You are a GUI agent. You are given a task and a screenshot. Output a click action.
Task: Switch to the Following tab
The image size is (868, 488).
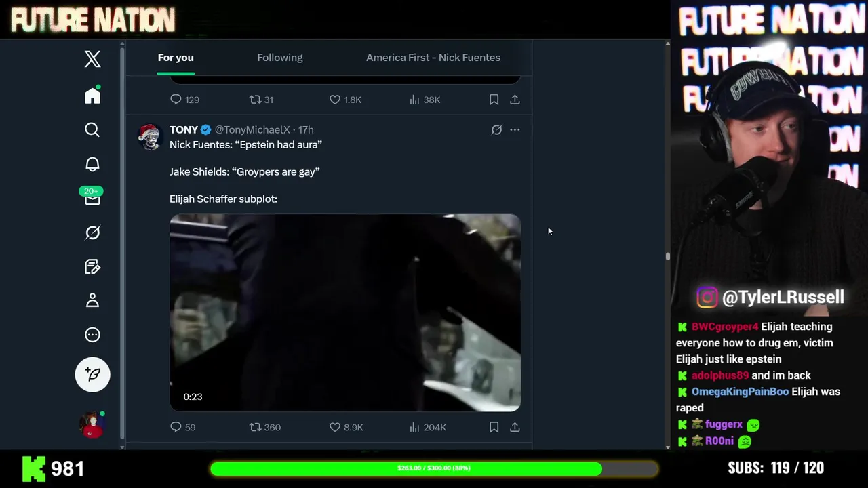(x=279, y=58)
